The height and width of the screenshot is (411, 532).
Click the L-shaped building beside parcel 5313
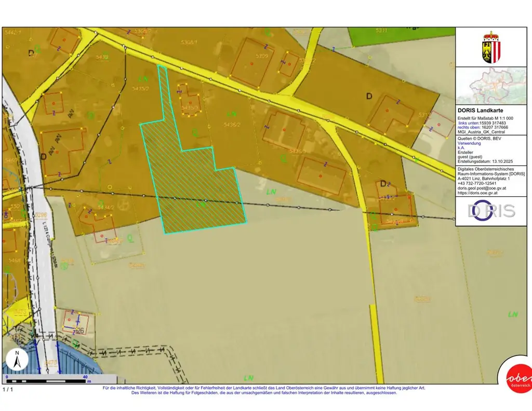coord(391,113)
